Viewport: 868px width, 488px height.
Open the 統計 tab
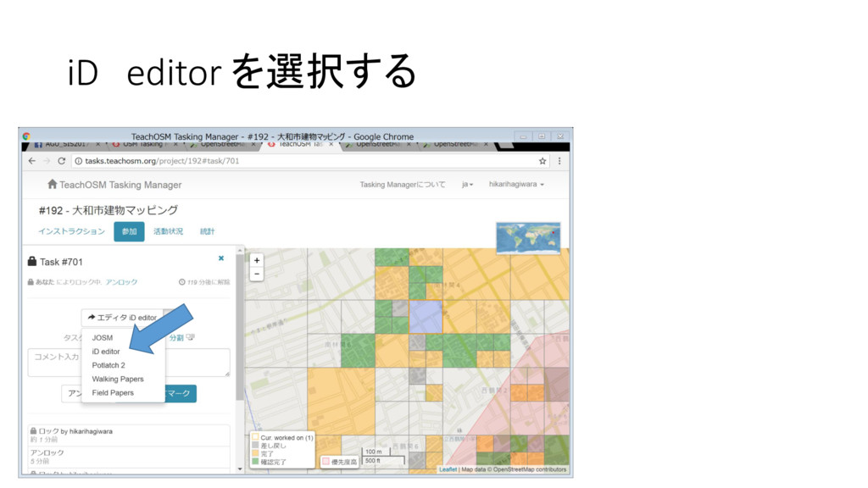207,231
